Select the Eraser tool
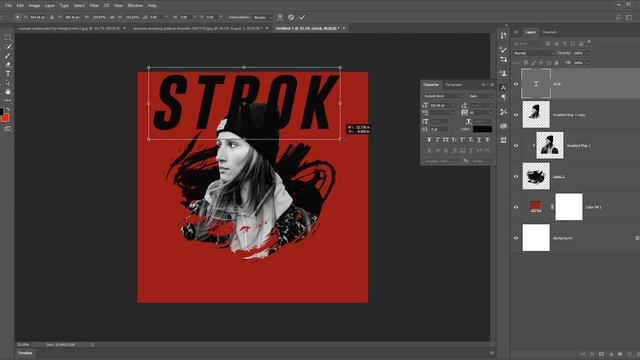Image resolution: width=640 pixels, height=360 pixels. 8,64
